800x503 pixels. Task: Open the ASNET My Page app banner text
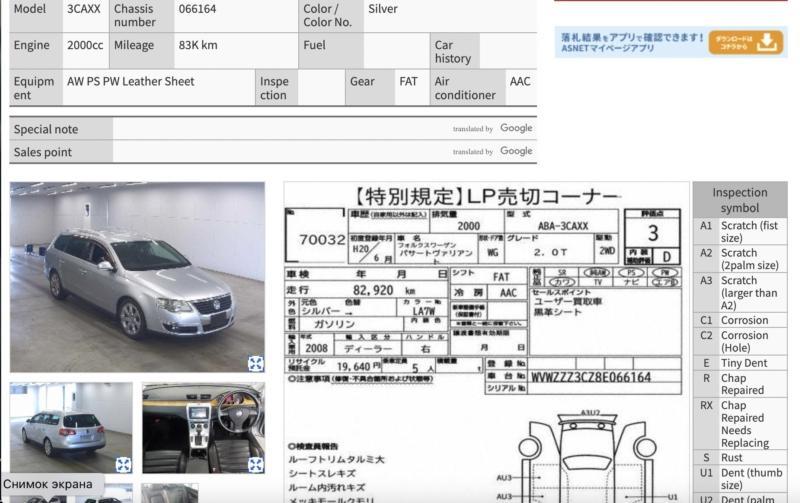(630, 42)
